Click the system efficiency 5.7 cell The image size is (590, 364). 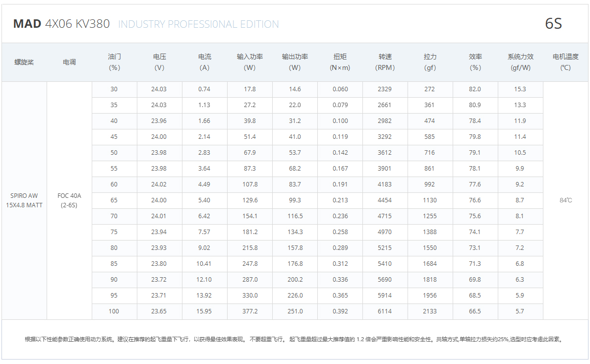[521, 311]
